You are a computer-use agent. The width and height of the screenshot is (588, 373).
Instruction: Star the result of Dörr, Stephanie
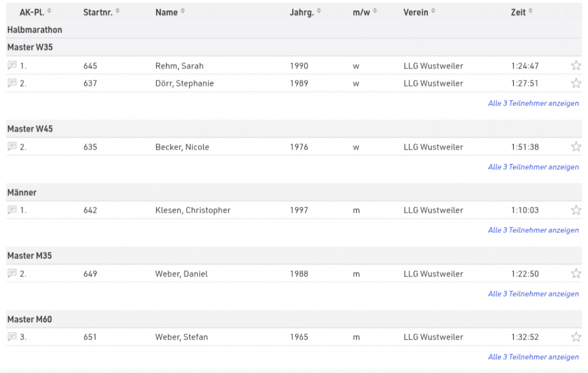pyautogui.click(x=576, y=83)
